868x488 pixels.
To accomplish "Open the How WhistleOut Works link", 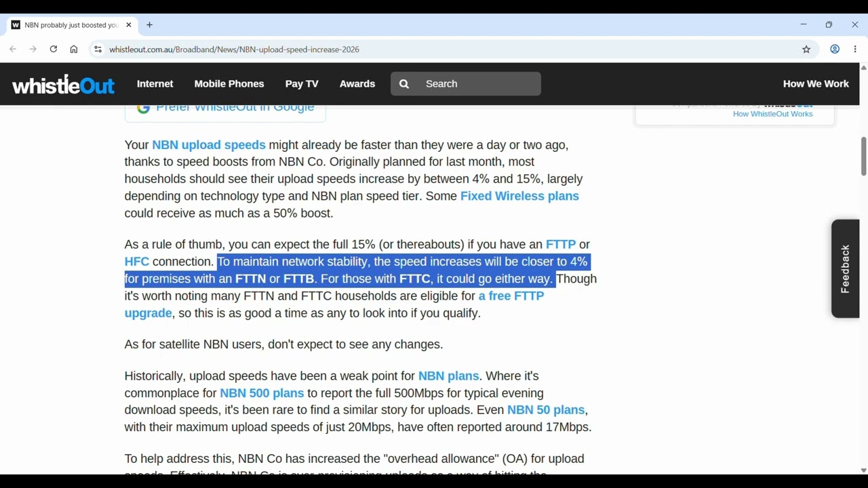I will (x=772, y=114).
